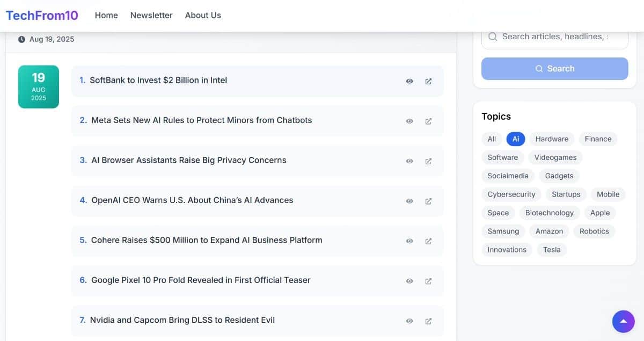
Task: Click the Aug 19 date badge
Action: [x=38, y=86]
